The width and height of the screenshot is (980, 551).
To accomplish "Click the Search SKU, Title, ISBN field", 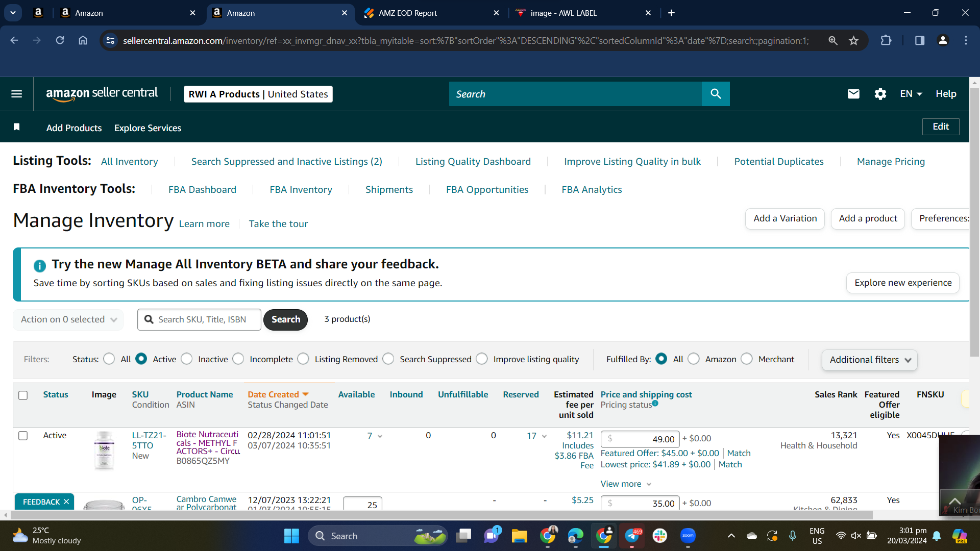I will [x=199, y=319].
